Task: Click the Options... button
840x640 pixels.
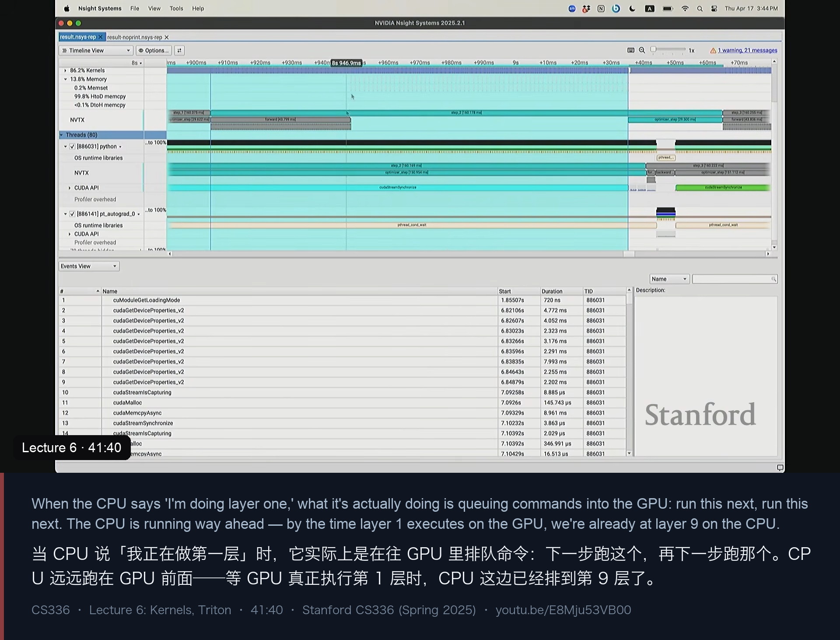Action: click(x=154, y=50)
